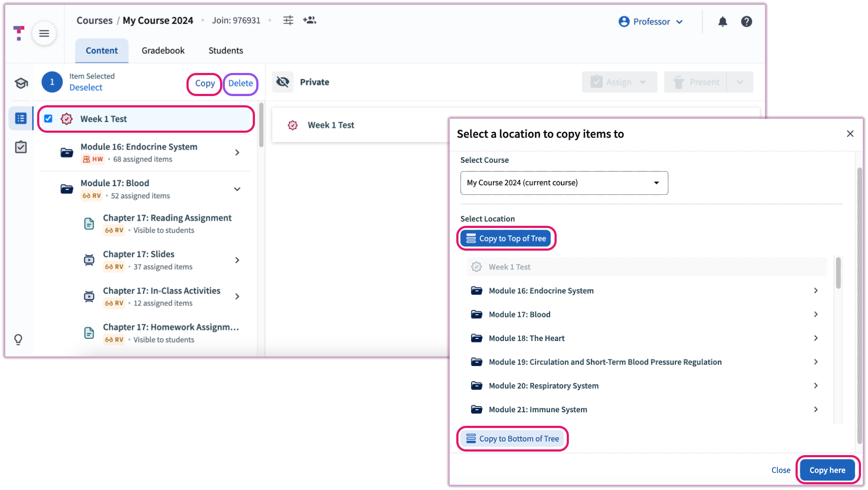The image size is (868, 490).
Task: Expand Module 16: Endocrine System in sidebar
Action: click(x=237, y=152)
